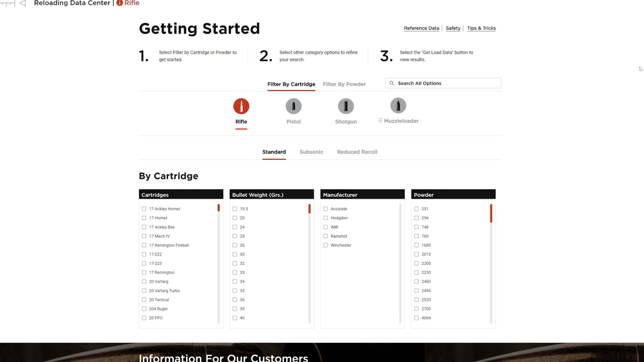
Task: Check the 17 Hornet cartridge checkbox
Action: (x=144, y=218)
